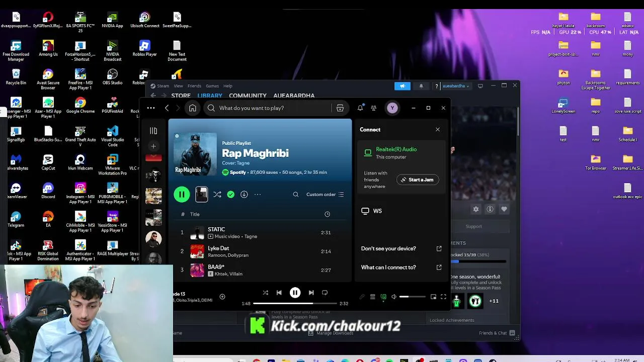This screenshot has width=644, height=362.
Task: Open Connect to a device icon
Action: click(383, 297)
